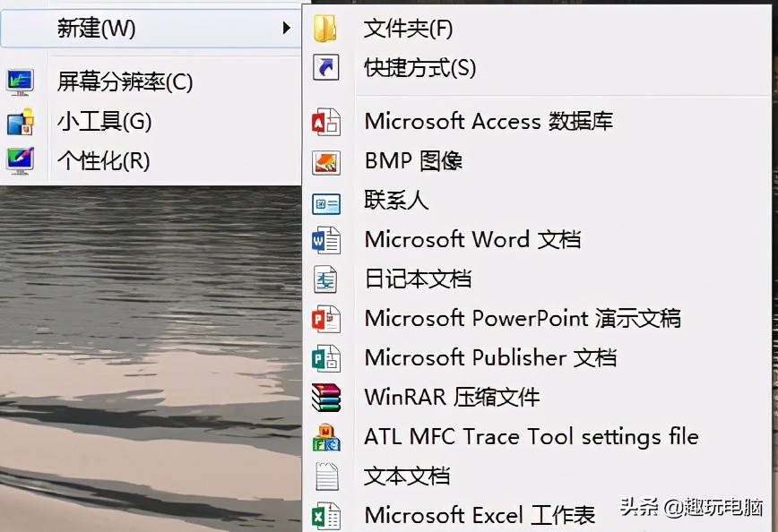Click the BMP image icon
778x532 pixels.
tap(326, 161)
